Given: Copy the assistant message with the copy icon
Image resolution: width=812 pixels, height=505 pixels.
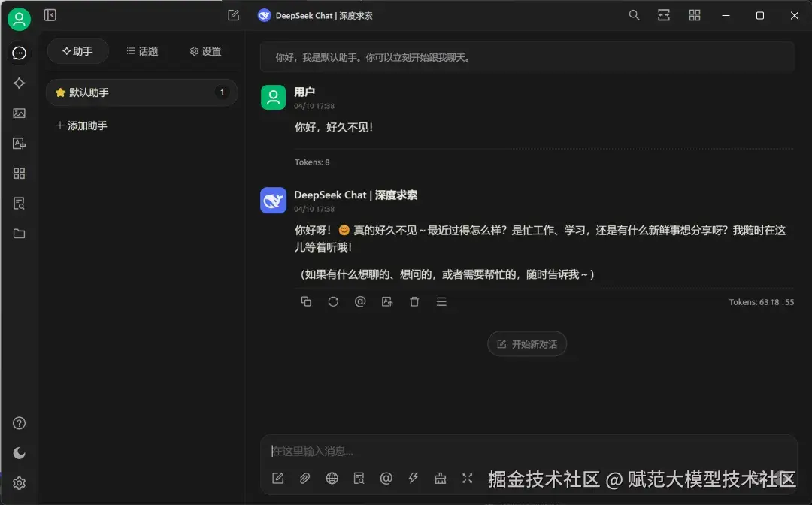Looking at the screenshot, I should click(x=306, y=301).
